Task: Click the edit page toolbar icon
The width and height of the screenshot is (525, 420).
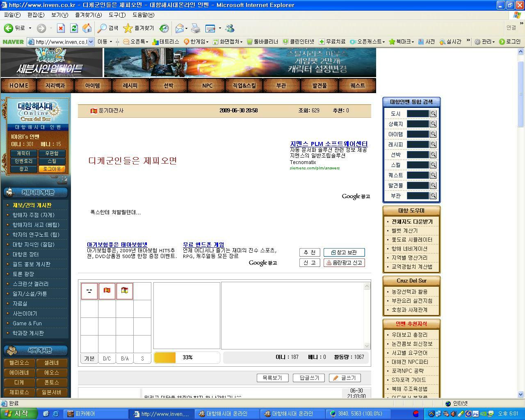Action: [x=210, y=28]
